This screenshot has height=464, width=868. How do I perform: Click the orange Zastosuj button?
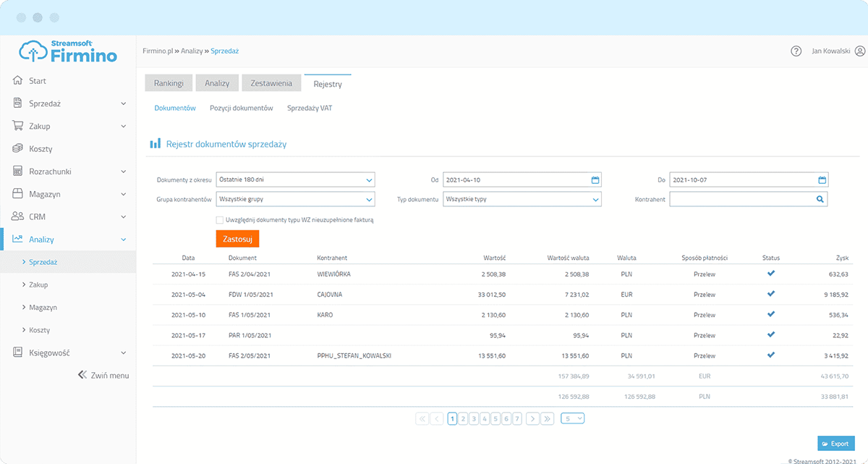pyautogui.click(x=237, y=239)
